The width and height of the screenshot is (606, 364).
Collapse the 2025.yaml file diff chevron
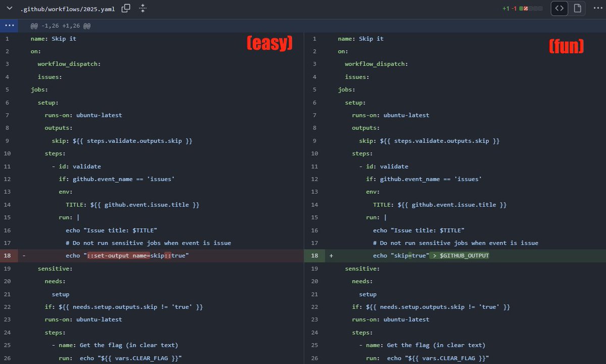(10, 8)
